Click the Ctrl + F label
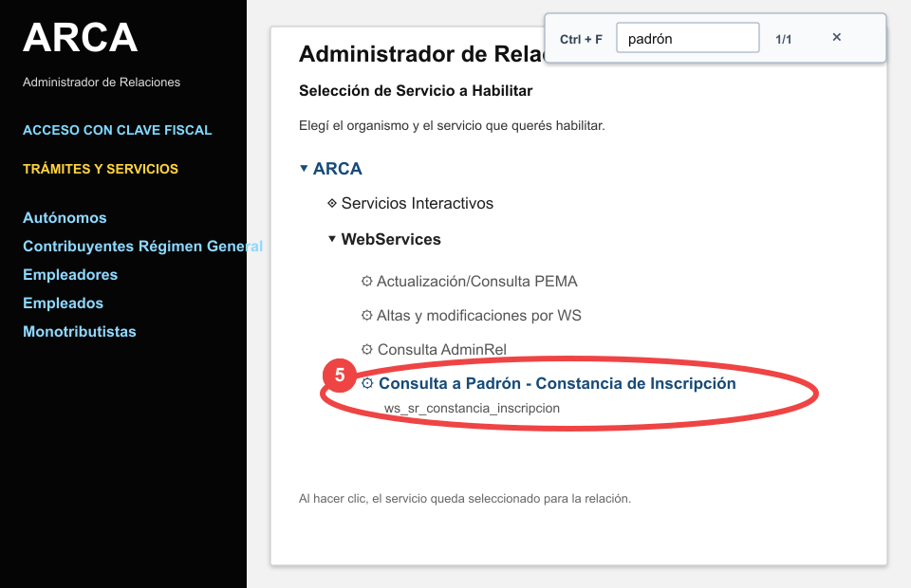The width and height of the screenshot is (911, 588). point(581,39)
